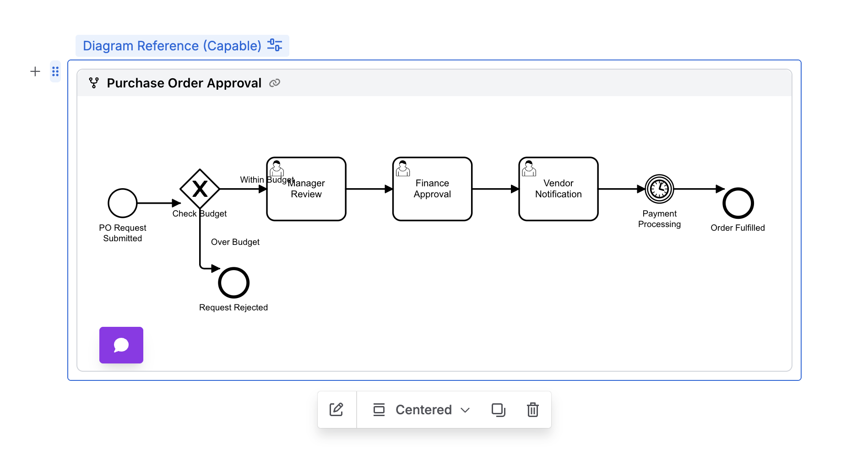Delete the diagram with trash icon
The width and height of the screenshot is (868, 466).
pyautogui.click(x=532, y=409)
